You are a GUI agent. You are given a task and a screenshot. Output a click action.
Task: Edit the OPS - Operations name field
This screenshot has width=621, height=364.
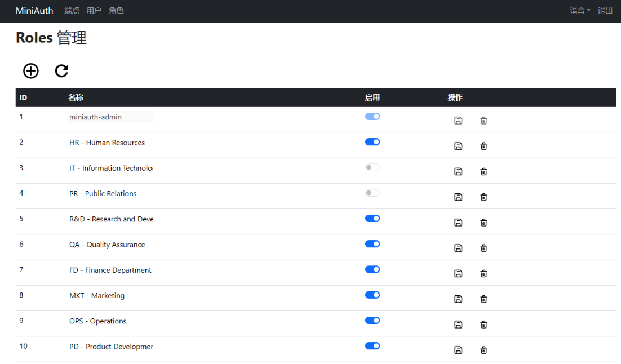point(111,321)
